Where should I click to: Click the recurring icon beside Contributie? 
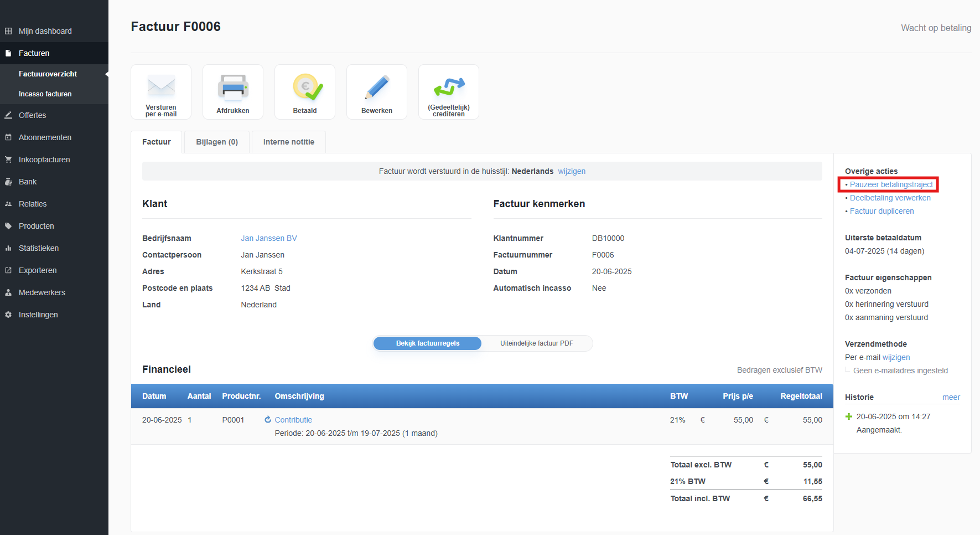268,420
